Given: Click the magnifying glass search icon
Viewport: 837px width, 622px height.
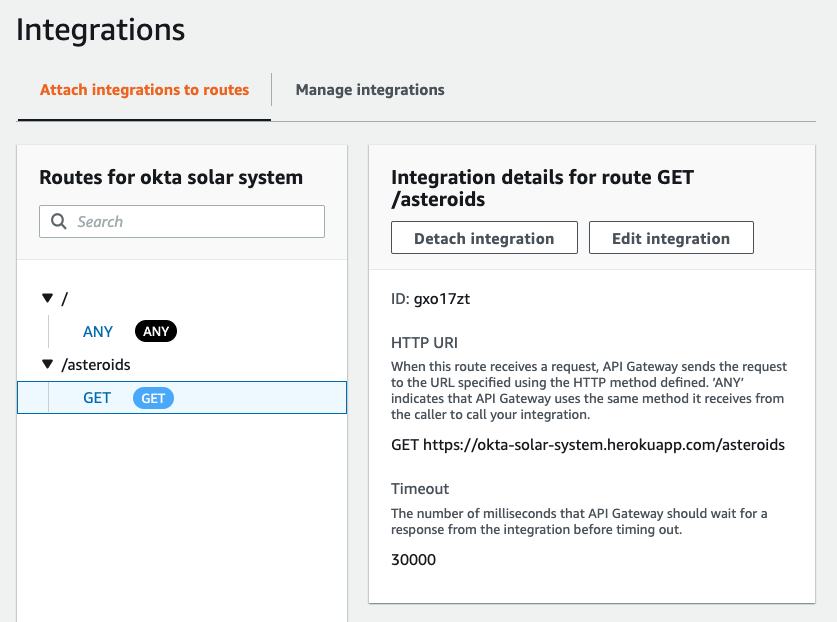Looking at the screenshot, I should click(59, 221).
